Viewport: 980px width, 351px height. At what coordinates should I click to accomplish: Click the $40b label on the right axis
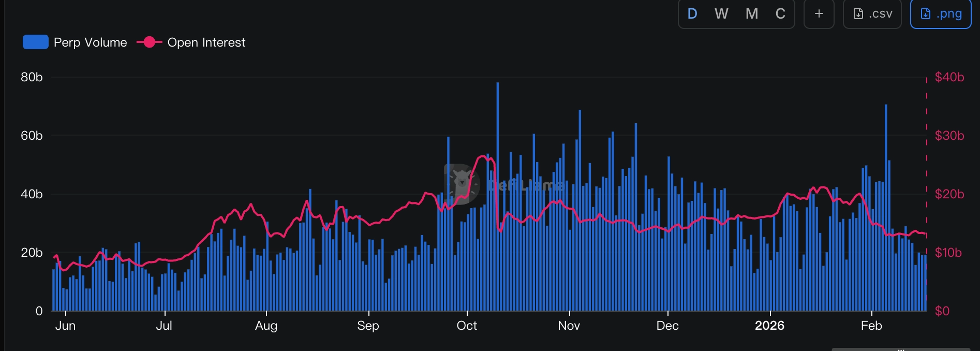tap(949, 77)
